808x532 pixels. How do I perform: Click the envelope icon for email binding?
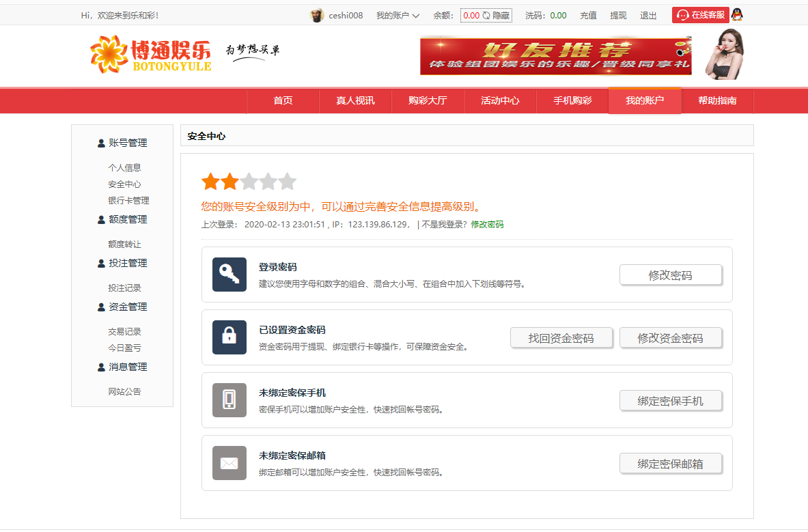pos(229,463)
